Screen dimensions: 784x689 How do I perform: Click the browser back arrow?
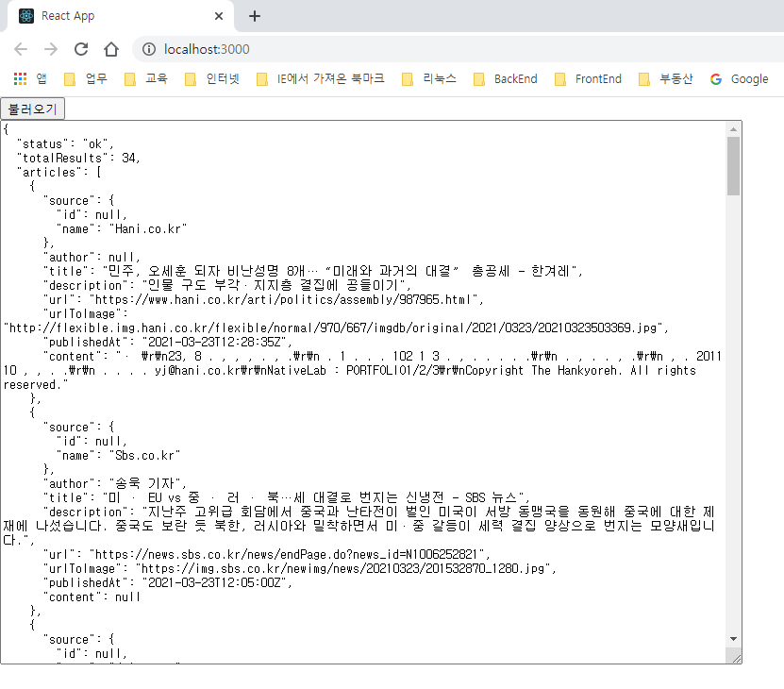point(21,49)
